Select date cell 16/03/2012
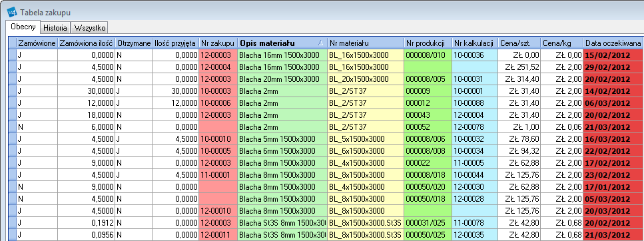The image size is (644, 241). pyautogui.click(x=613, y=138)
